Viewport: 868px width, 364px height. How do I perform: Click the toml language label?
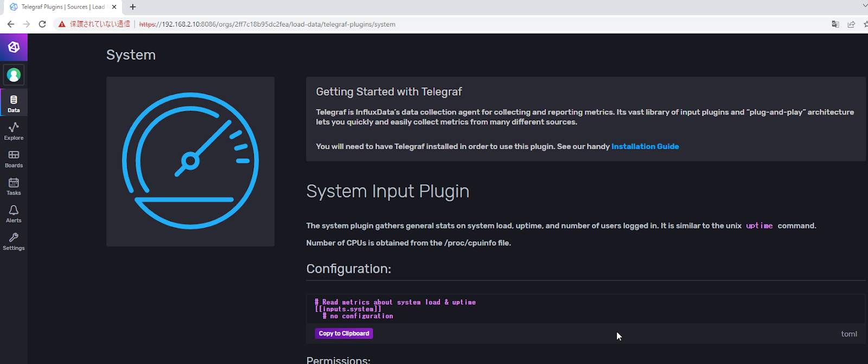(x=849, y=334)
